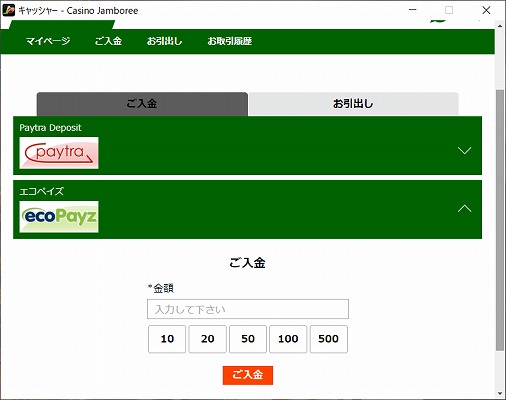Click the Casino Jamboree app icon in title bar
Viewport: 506px width, 400px height.
point(9,10)
